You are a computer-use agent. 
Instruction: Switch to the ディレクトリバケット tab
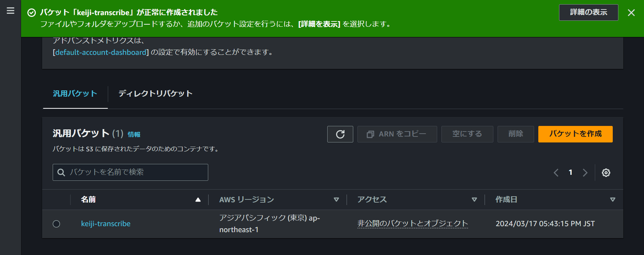156,94
